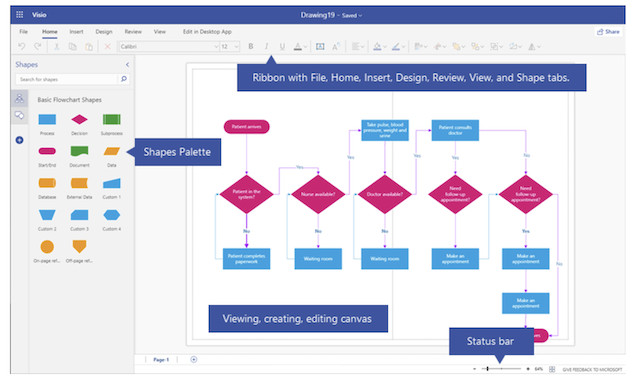
Task: Select the Page 1 tab
Action: pyautogui.click(x=161, y=359)
